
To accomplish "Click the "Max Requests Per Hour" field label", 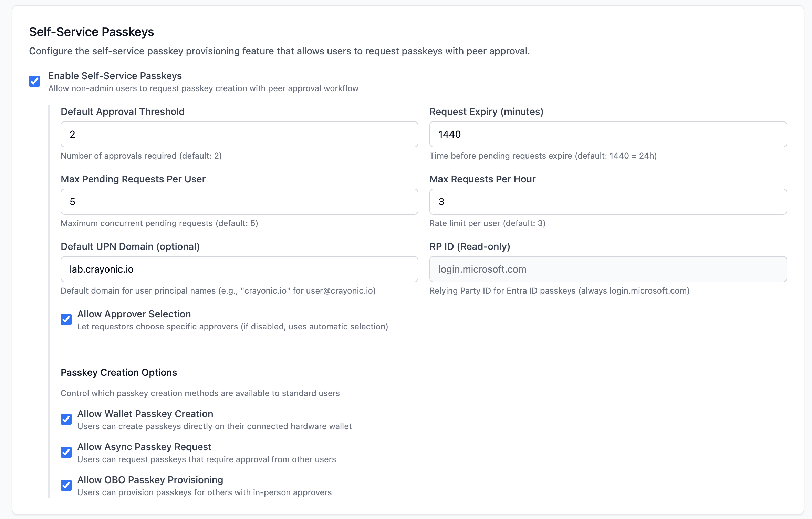I will pos(482,179).
